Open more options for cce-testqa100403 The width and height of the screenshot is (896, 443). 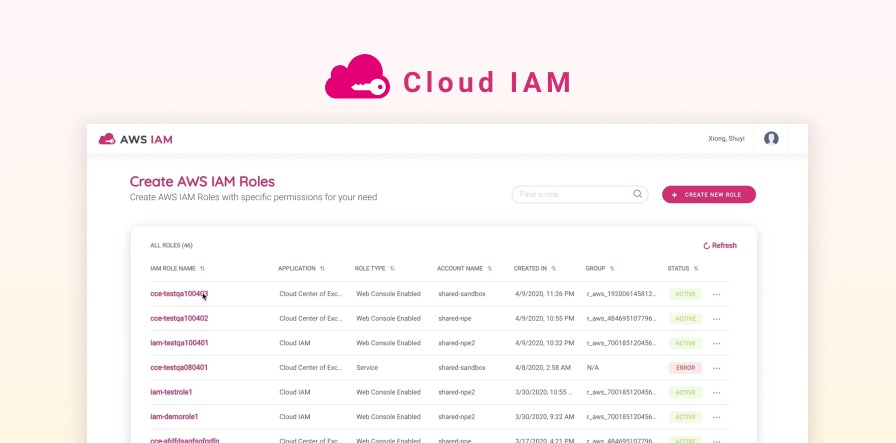pyautogui.click(x=717, y=294)
